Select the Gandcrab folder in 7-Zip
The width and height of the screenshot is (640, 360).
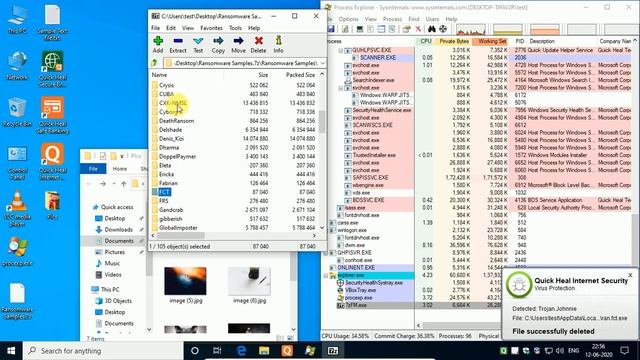(x=171, y=210)
